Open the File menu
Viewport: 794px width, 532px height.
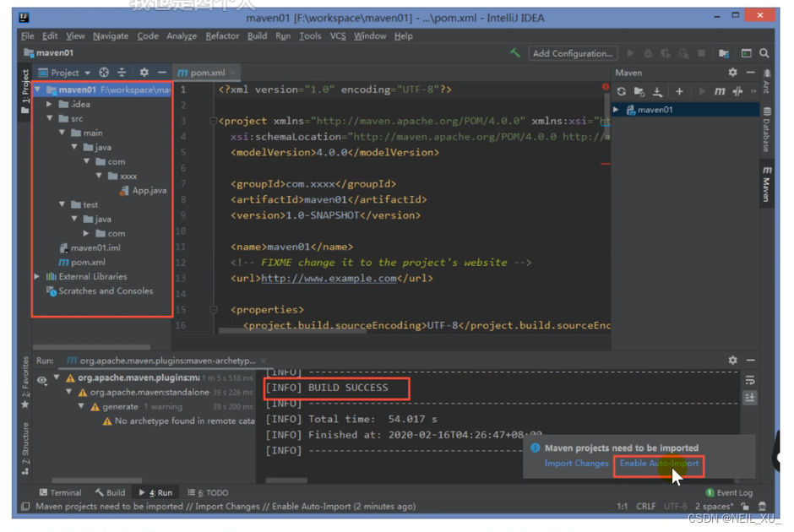pos(27,36)
